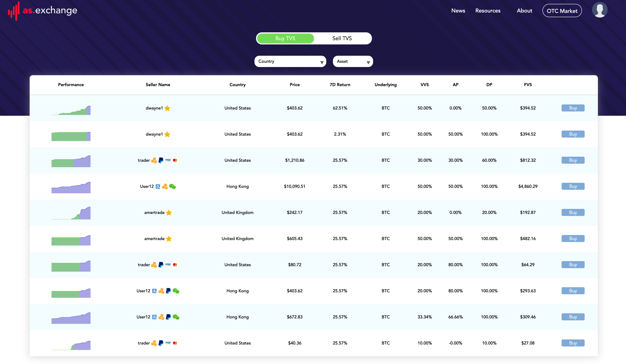The width and height of the screenshot is (626, 364).
Task: Open the News menu item
Action: coord(458,11)
